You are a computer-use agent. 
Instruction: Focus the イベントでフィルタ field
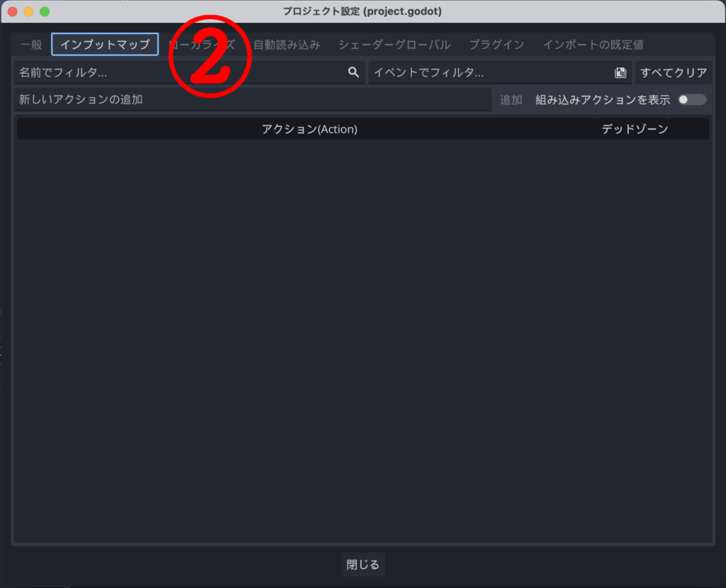[x=489, y=72]
